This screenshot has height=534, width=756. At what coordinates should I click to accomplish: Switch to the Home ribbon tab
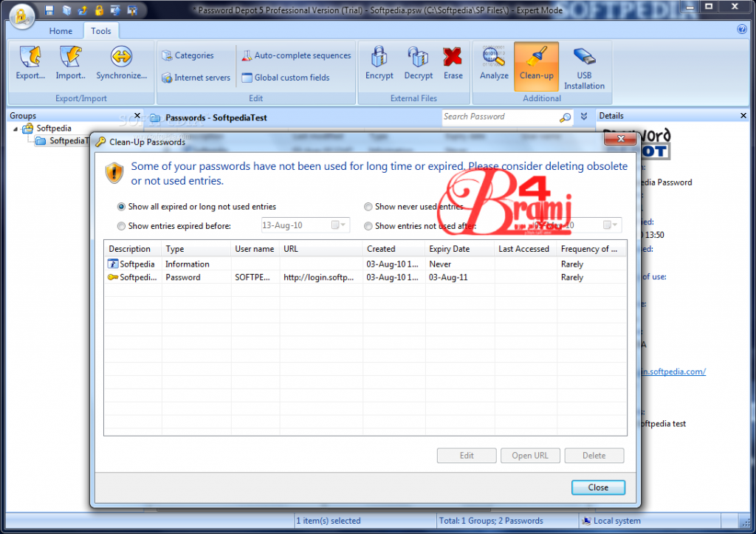point(61,31)
